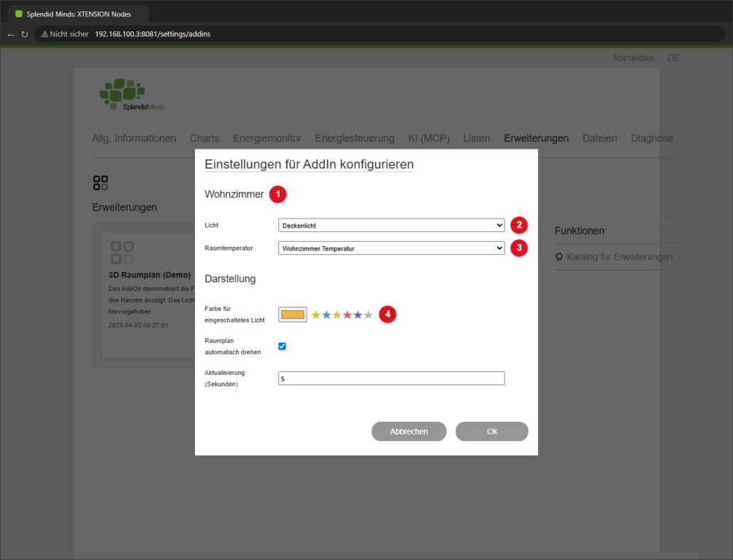Viewport: 733px width, 560px height.
Task: Click the Abbrechen button
Action: (x=409, y=431)
